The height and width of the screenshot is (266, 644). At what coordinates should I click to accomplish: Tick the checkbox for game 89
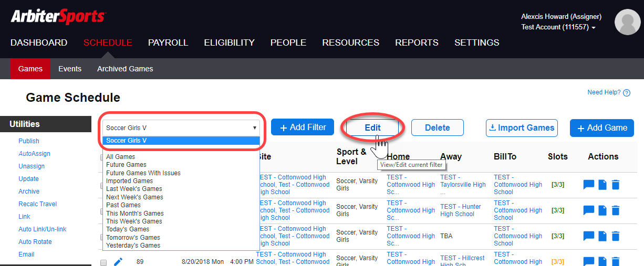pyautogui.click(x=103, y=262)
